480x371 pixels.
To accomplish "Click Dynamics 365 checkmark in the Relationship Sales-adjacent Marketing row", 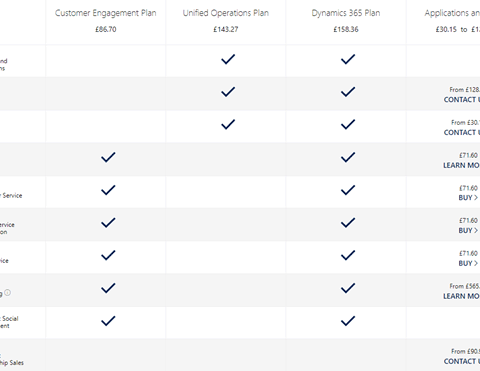I will (x=348, y=288).
